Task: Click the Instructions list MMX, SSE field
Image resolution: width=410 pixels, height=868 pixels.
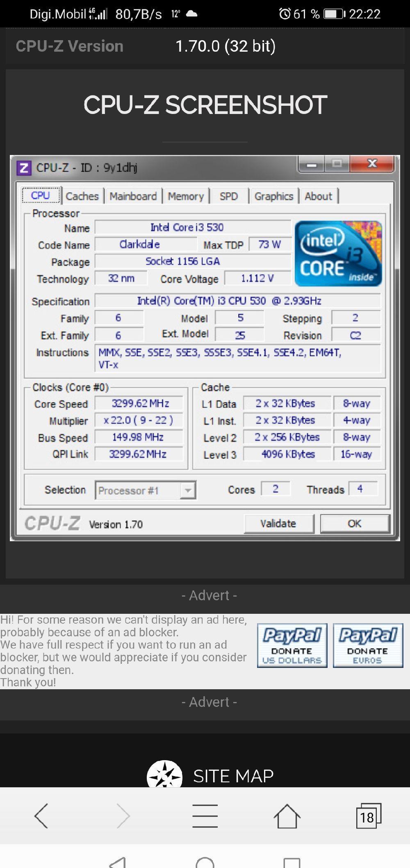Action: click(238, 358)
